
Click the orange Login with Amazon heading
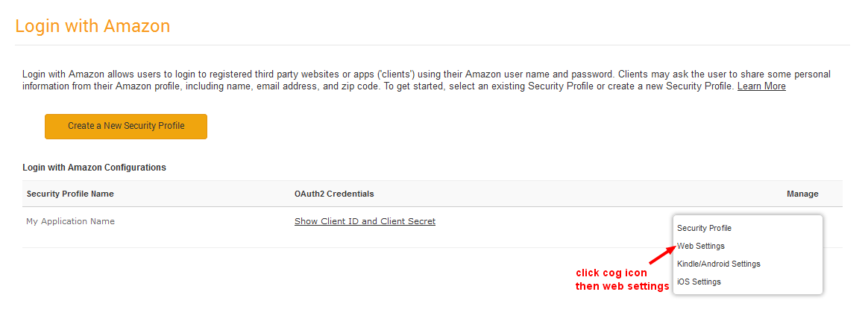[92, 26]
